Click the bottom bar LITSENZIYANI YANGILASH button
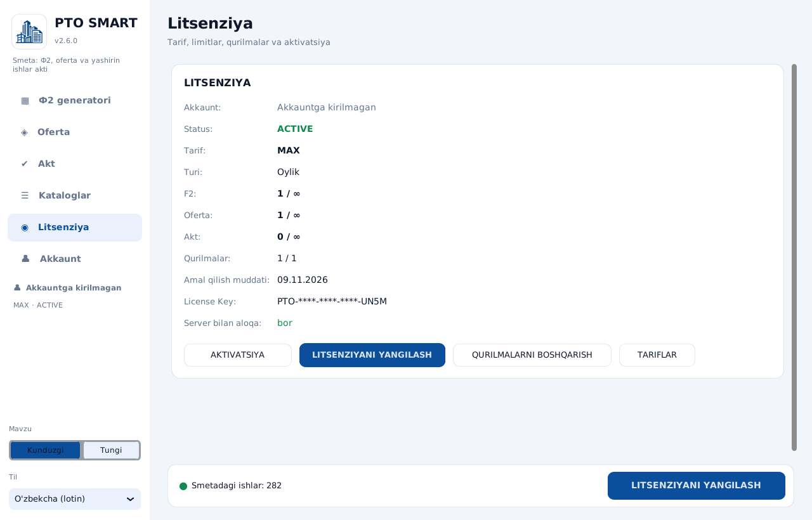The image size is (812, 520). tap(697, 486)
